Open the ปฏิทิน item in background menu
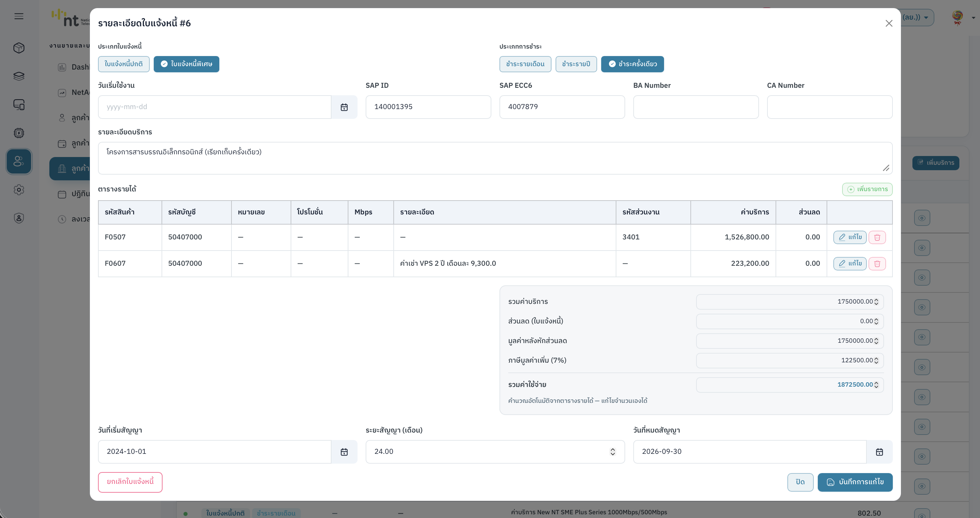The image size is (980, 518). click(x=73, y=194)
